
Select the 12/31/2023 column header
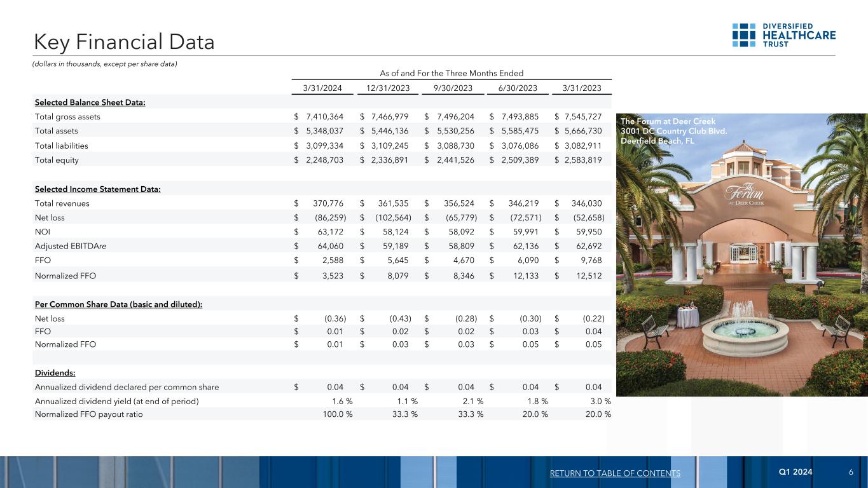pyautogui.click(x=387, y=88)
